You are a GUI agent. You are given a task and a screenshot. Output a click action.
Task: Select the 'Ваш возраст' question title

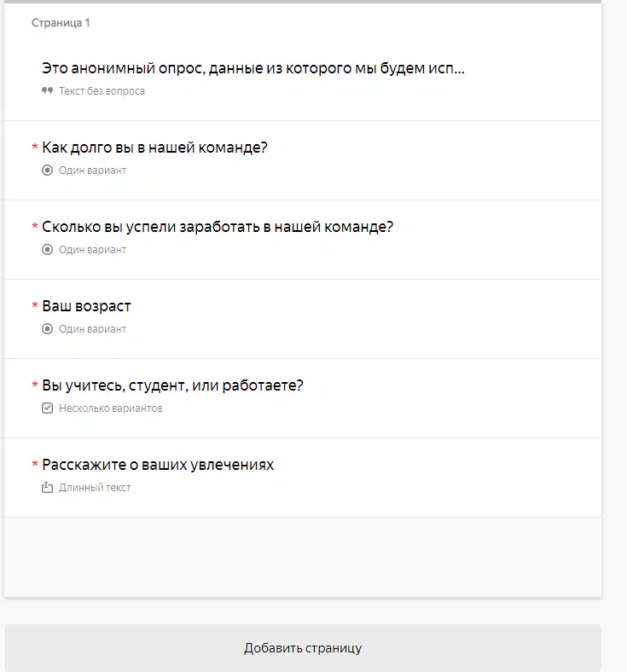pyautogui.click(x=86, y=306)
